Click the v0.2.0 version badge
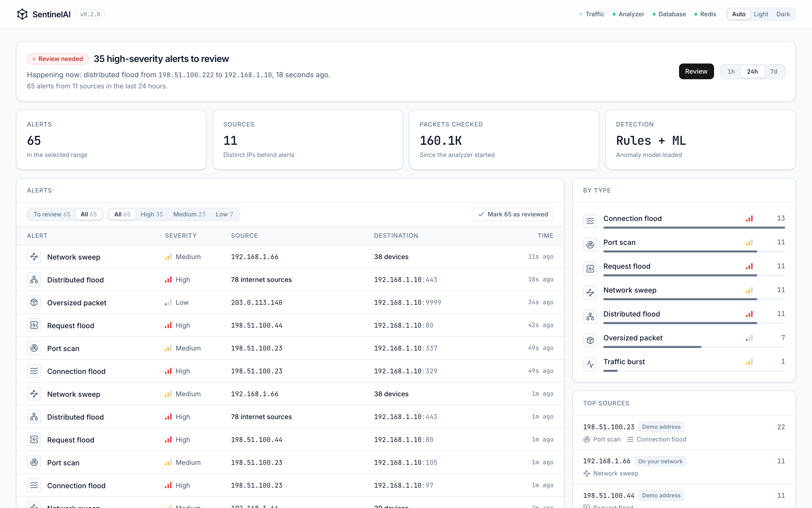The image size is (812, 508). coord(90,14)
